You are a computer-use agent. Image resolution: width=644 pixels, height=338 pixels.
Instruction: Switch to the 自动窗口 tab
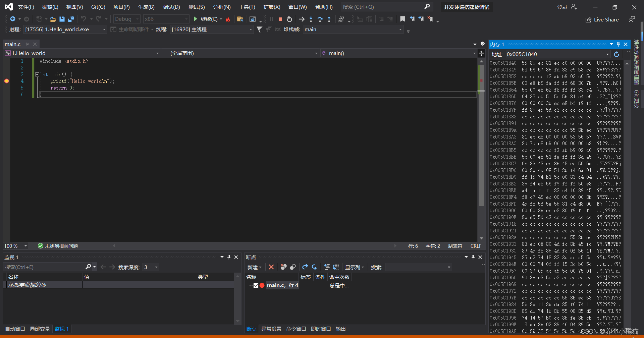[15, 329]
